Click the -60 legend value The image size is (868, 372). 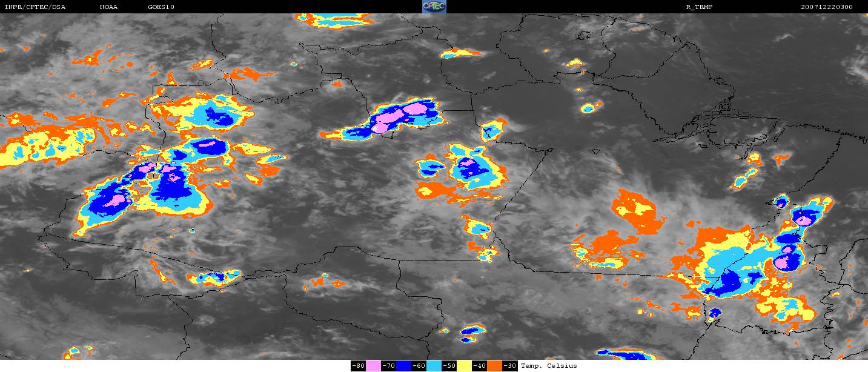point(419,366)
